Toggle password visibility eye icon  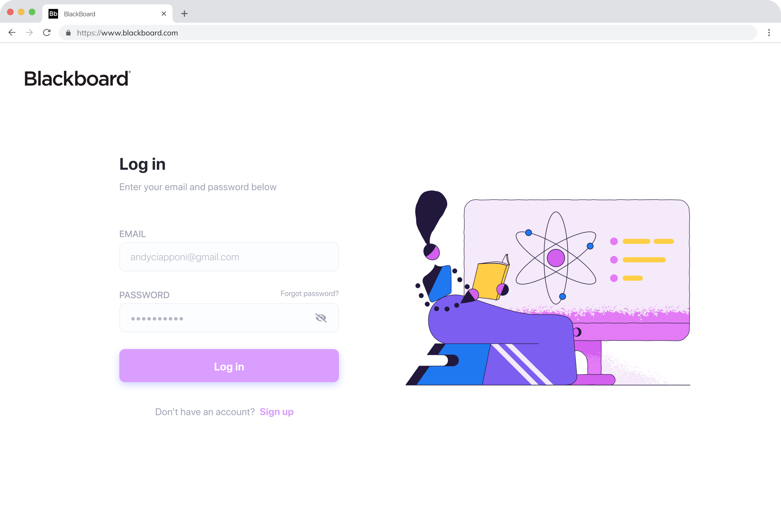(x=321, y=318)
